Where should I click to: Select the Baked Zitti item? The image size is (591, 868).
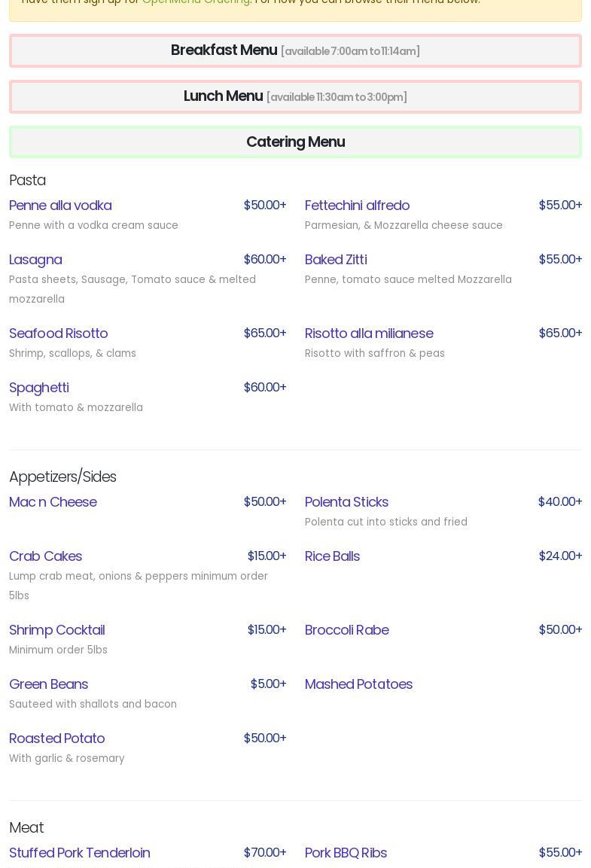pyautogui.click(x=336, y=260)
